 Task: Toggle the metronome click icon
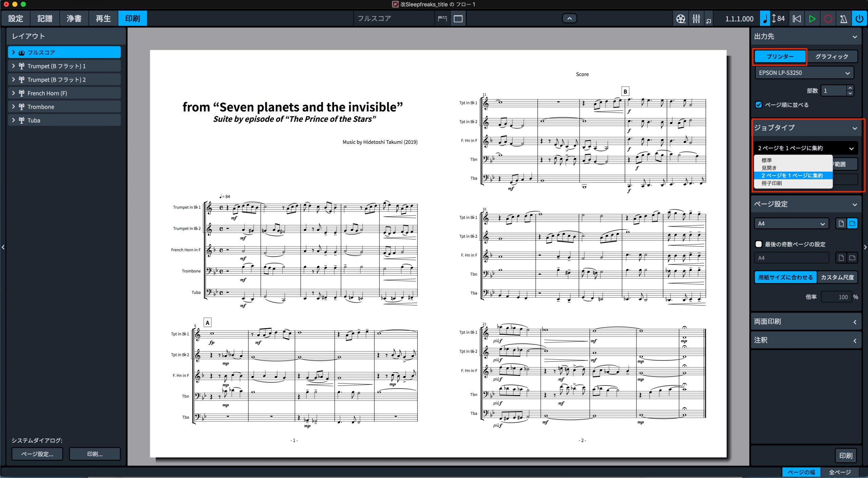844,19
